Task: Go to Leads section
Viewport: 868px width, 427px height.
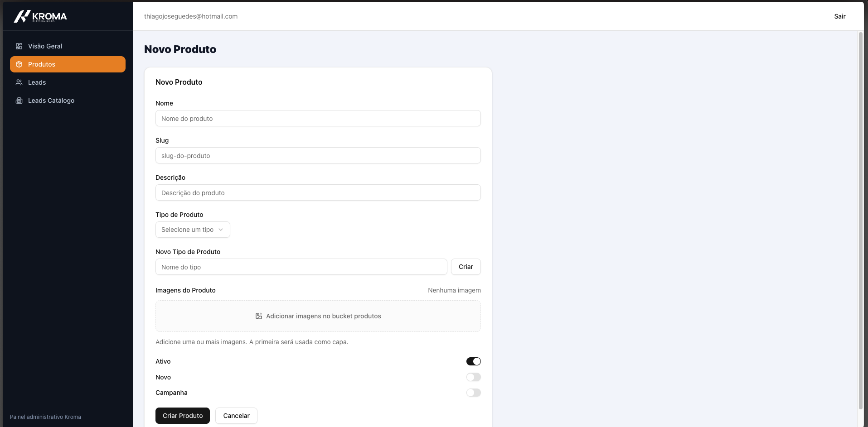Action: (68, 82)
